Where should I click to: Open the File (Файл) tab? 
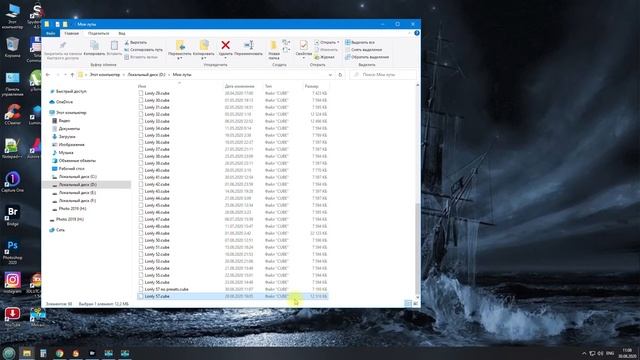(51, 33)
